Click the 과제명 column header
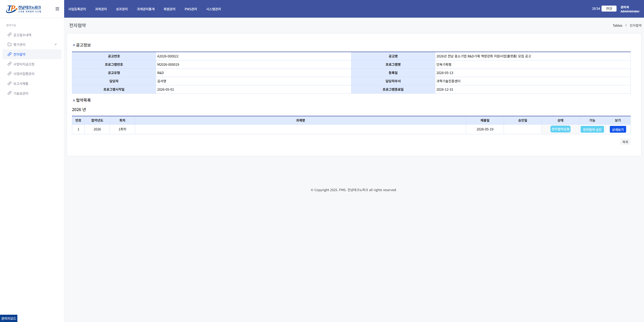The image size is (644, 322). coord(300,120)
